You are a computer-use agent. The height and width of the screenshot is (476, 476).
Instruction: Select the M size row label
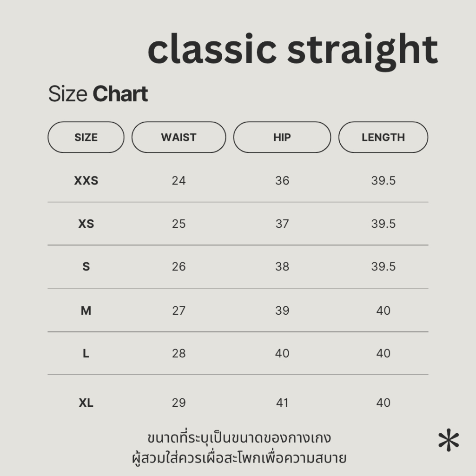pyautogui.click(x=86, y=311)
